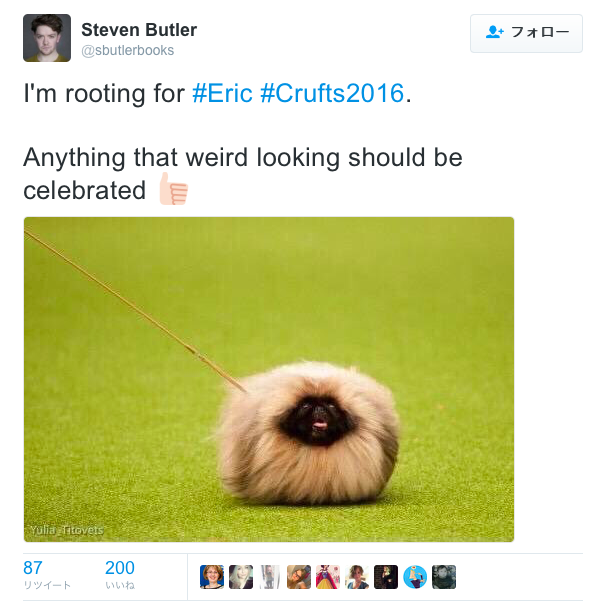Open the #Eric hashtag link
Image resolution: width=603 pixels, height=612 pixels.
[222, 93]
